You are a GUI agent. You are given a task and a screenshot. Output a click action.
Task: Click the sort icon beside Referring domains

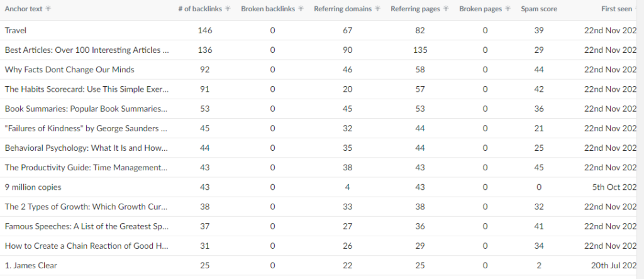coord(378,9)
